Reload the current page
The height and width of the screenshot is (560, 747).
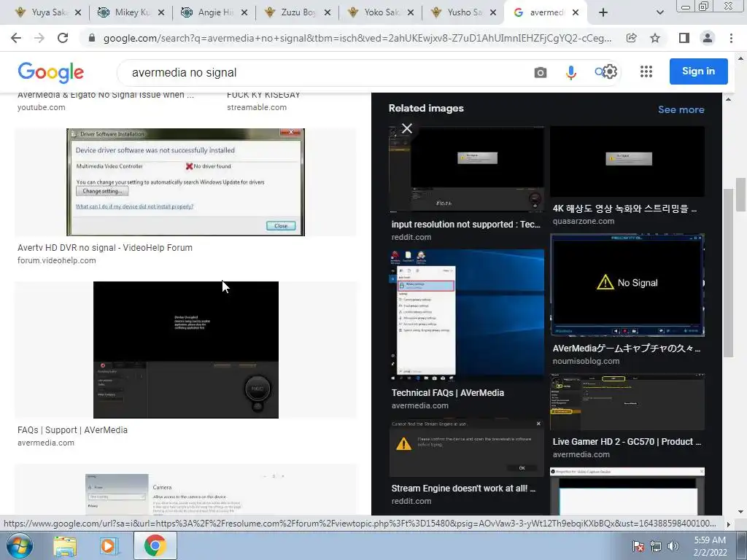tap(63, 38)
